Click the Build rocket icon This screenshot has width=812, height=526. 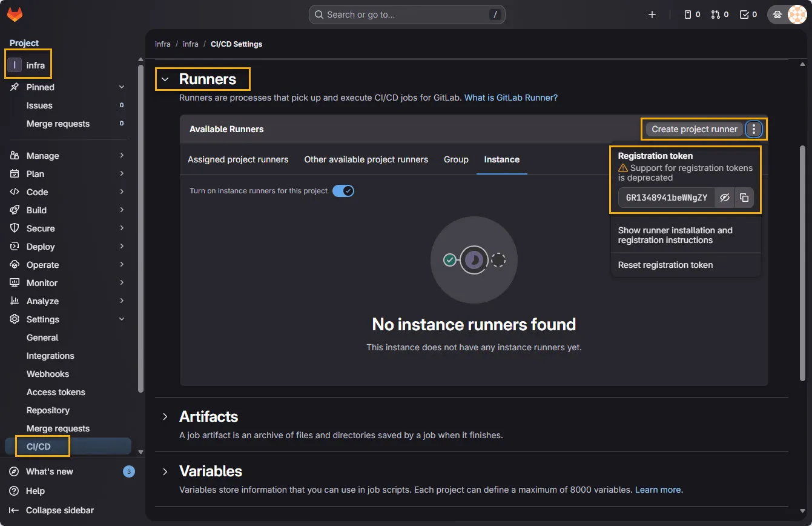15,210
